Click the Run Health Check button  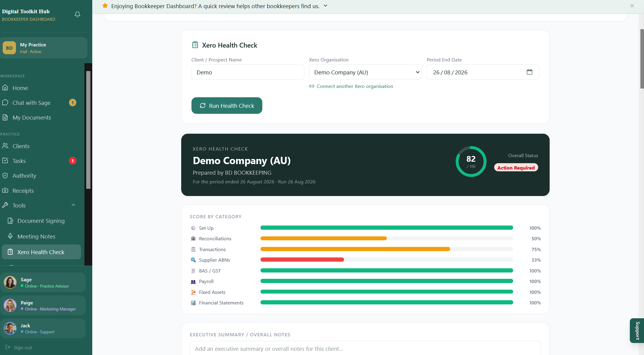point(227,106)
